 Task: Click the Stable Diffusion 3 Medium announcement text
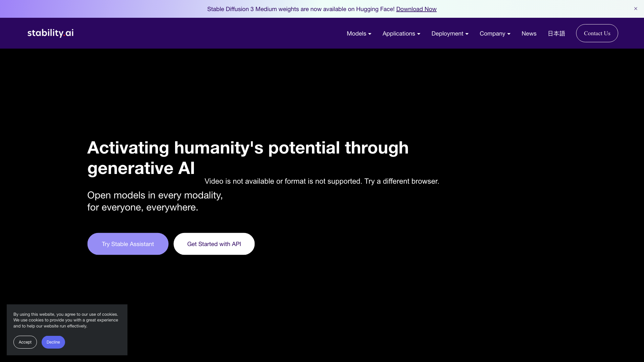[x=301, y=9]
